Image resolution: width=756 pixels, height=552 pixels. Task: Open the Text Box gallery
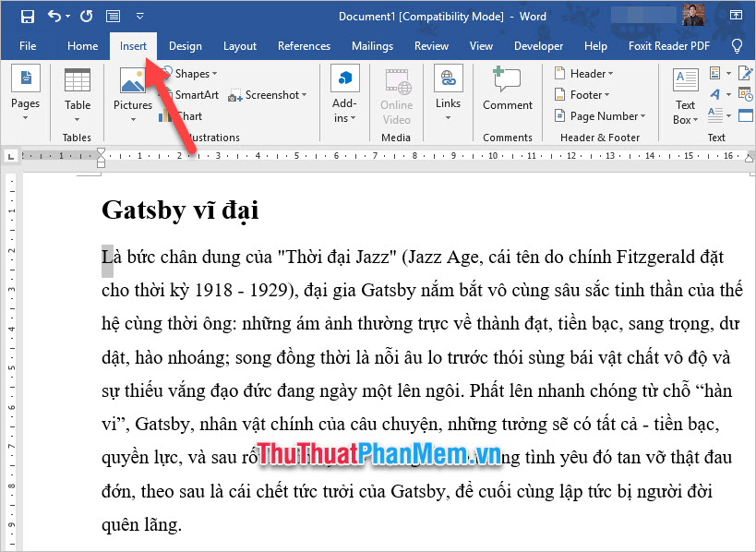coord(685,96)
